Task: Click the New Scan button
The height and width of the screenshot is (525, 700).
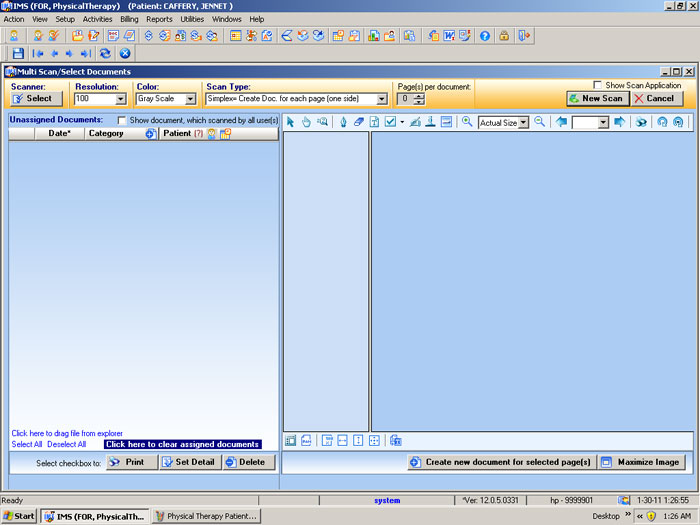Action: point(598,99)
